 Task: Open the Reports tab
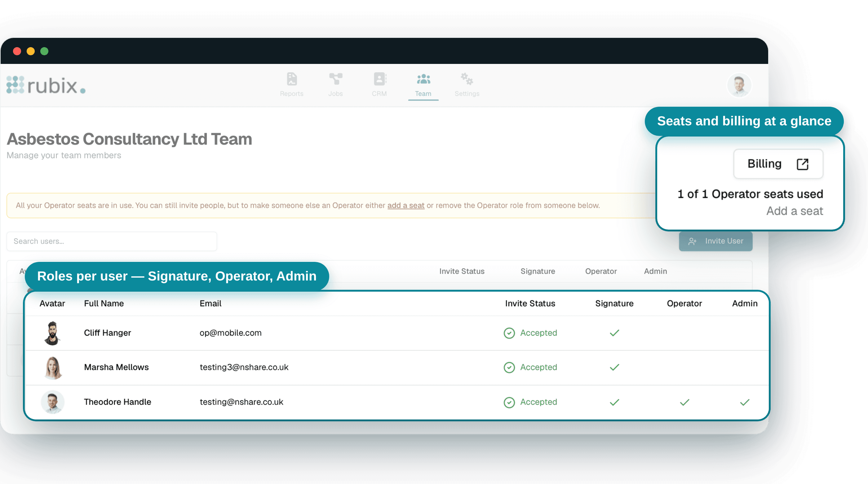(292, 85)
